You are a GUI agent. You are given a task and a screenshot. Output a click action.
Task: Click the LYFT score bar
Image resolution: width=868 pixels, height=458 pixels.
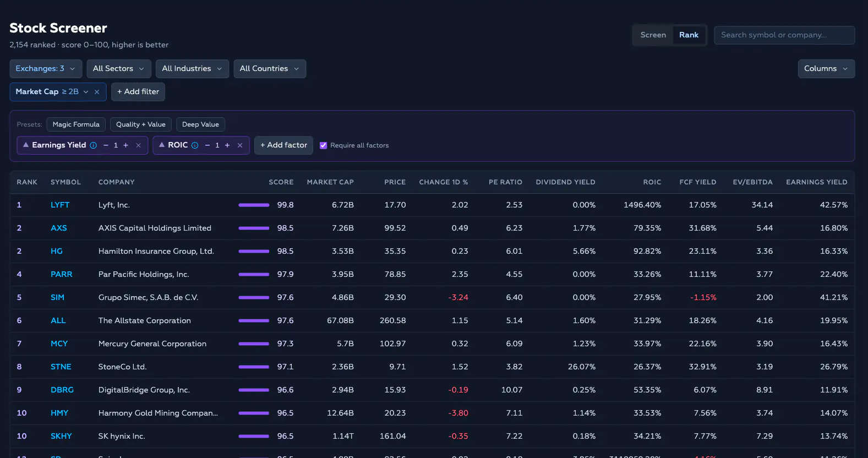(254, 205)
